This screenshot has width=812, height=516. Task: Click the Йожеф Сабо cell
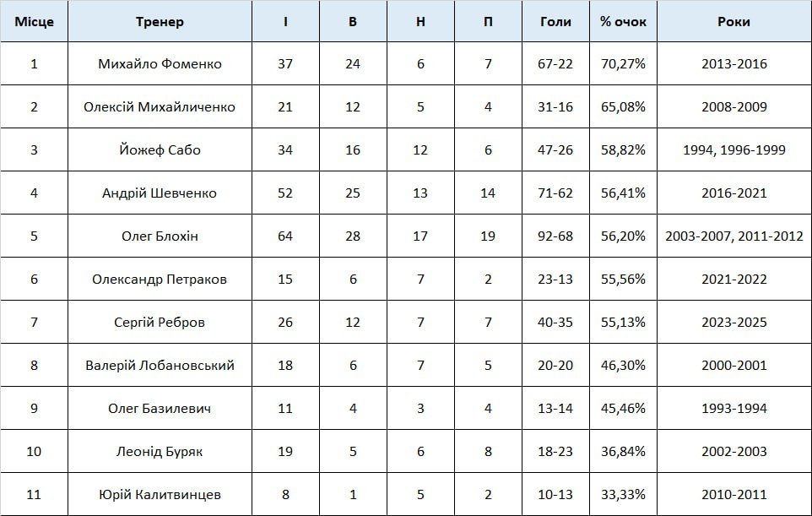click(x=160, y=150)
